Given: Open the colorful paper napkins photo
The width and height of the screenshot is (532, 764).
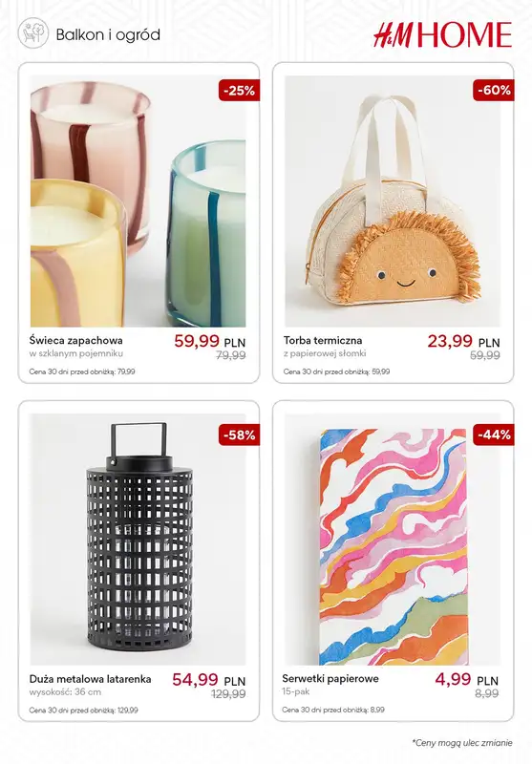Looking at the screenshot, I should pyautogui.click(x=393, y=540).
